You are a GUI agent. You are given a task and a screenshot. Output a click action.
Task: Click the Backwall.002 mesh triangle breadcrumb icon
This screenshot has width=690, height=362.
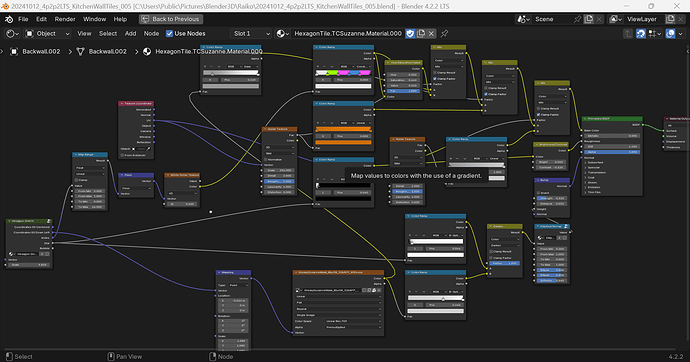click(x=81, y=51)
